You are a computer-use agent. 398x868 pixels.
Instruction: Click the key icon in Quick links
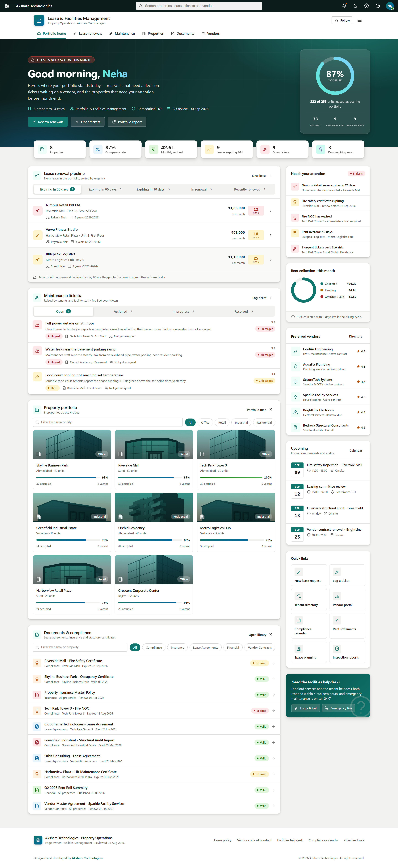point(298,572)
